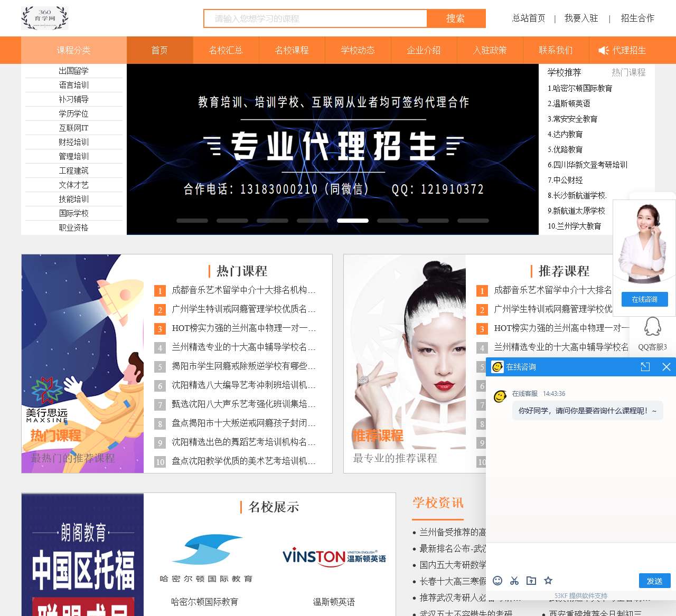This screenshot has height=616, width=676.
Task: Open hot course 6 沈阳精选八大编导艺考
Action: [x=243, y=385]
